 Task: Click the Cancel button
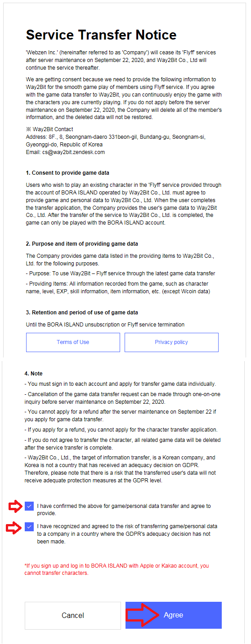pyautogui.click(x=73, y=615)
